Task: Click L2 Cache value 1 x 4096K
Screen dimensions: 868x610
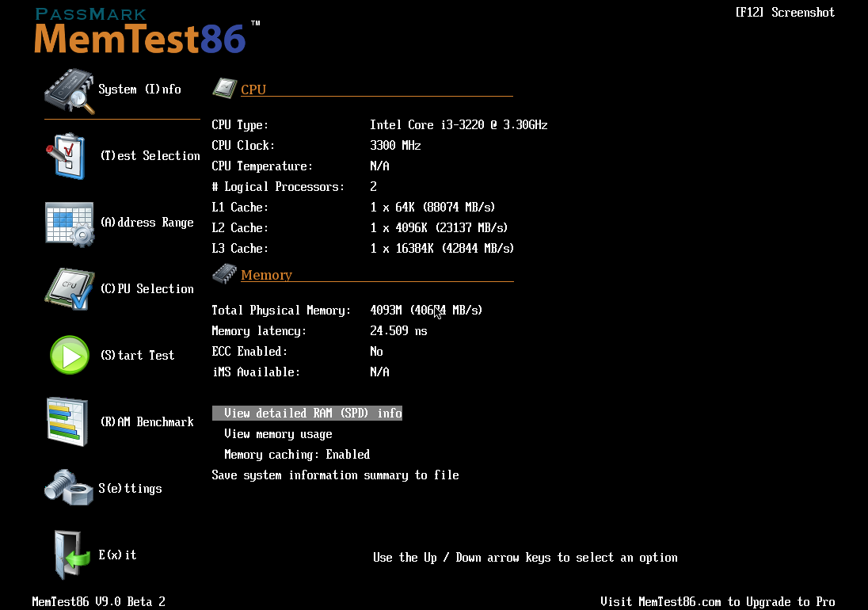Action: (439, 227)
